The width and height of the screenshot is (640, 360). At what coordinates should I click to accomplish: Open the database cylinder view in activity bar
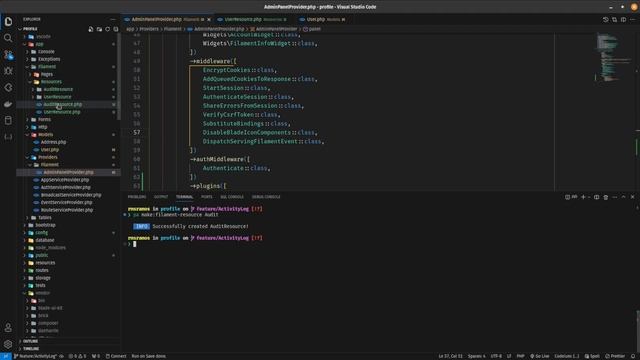click(8, 120)
